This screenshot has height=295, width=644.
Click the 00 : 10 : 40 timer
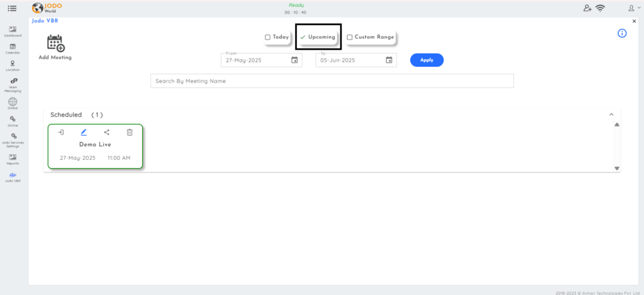tap(296, 13)
